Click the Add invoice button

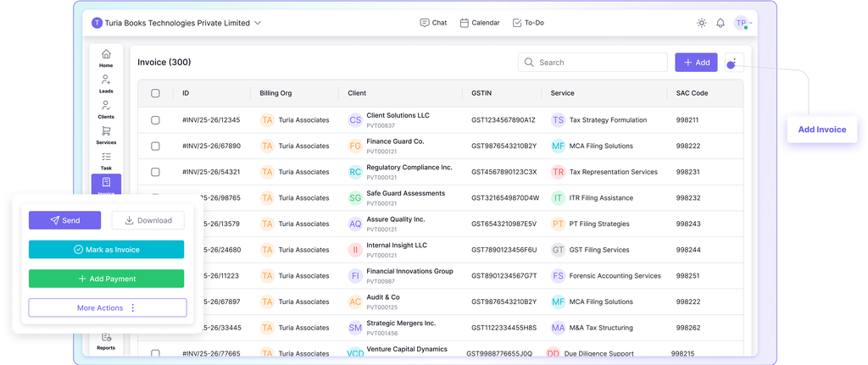pyautogui.click(x=696, y=63)
